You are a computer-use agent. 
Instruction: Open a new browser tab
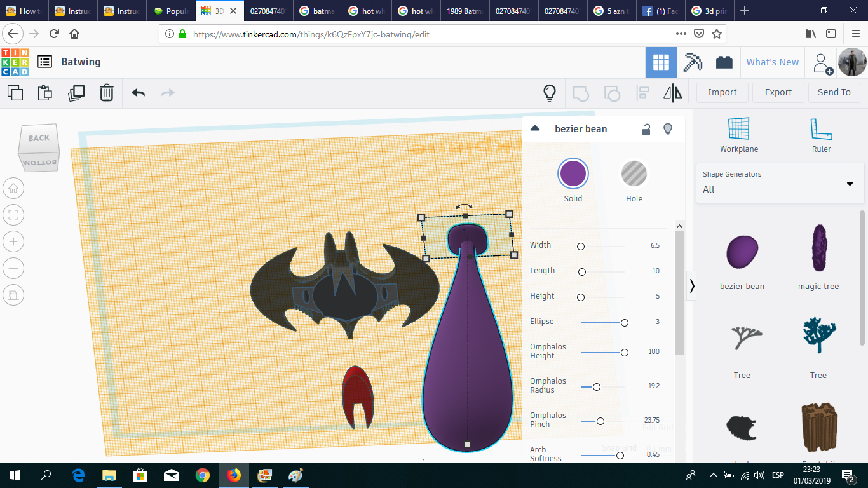[745, 11]
